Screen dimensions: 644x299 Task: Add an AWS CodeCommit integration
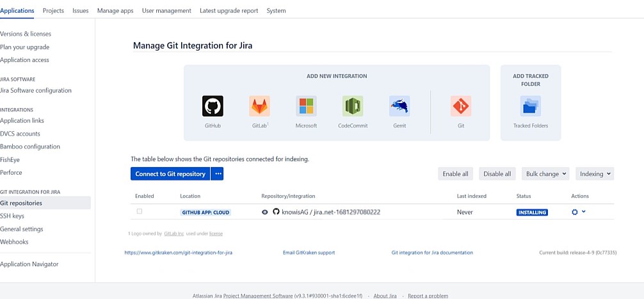353,106
